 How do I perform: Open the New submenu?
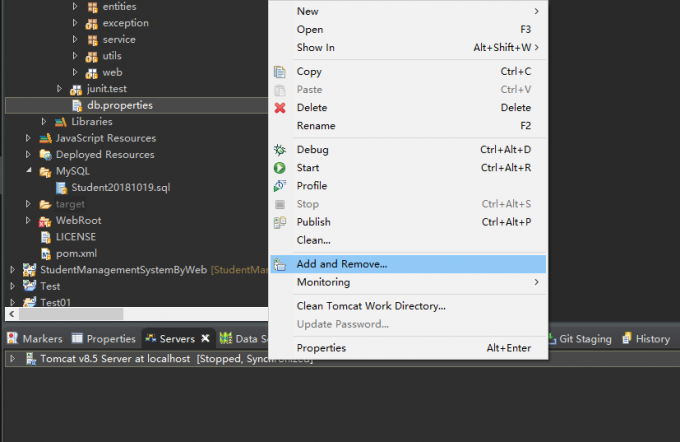click(x=308, y=11)
